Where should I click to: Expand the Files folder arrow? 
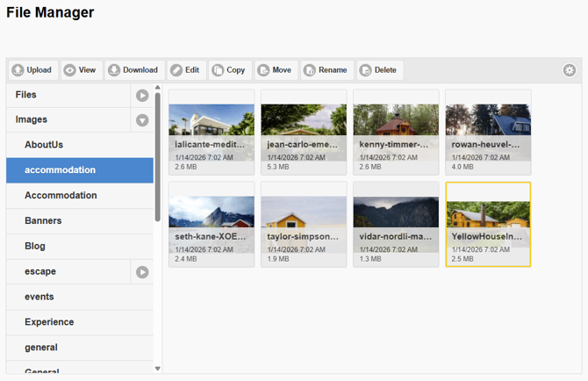click(142, 96)
